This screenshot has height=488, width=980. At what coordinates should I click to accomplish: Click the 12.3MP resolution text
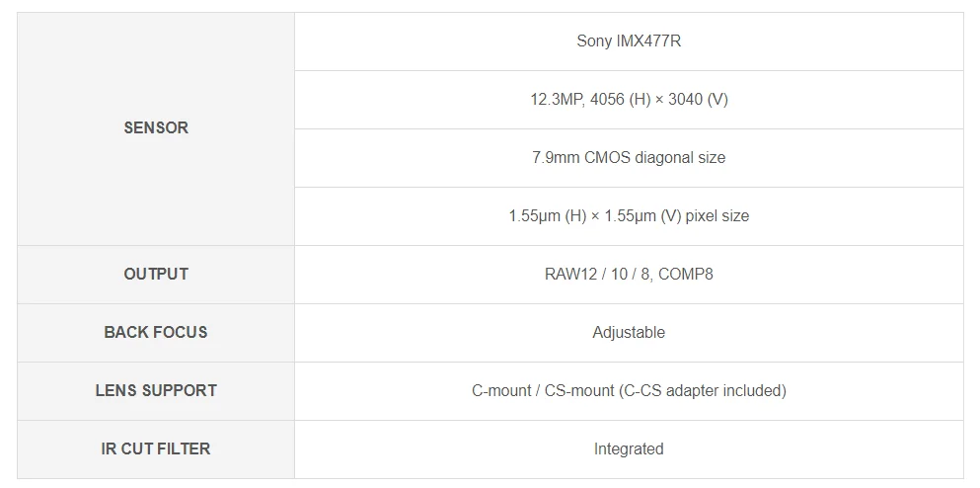[558, 100]
